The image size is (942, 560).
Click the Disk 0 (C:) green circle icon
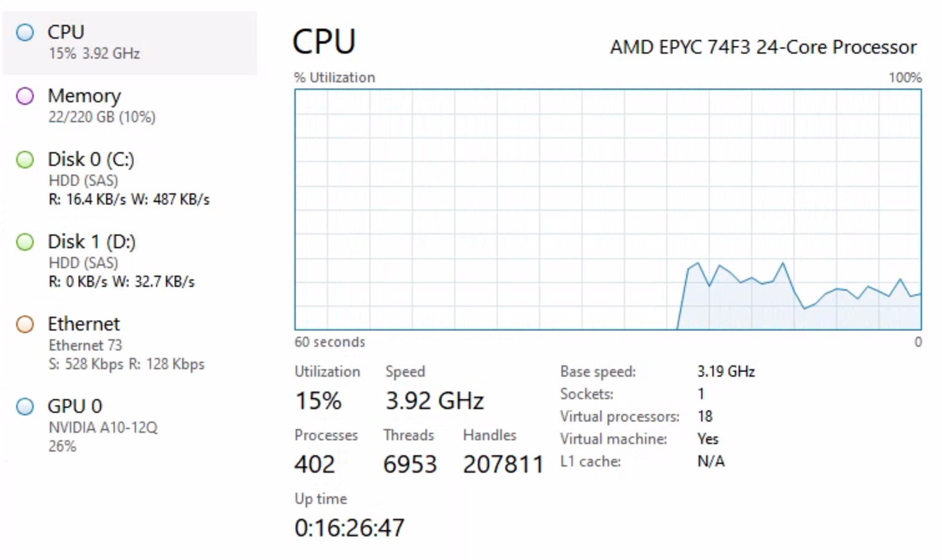(25, 160)
